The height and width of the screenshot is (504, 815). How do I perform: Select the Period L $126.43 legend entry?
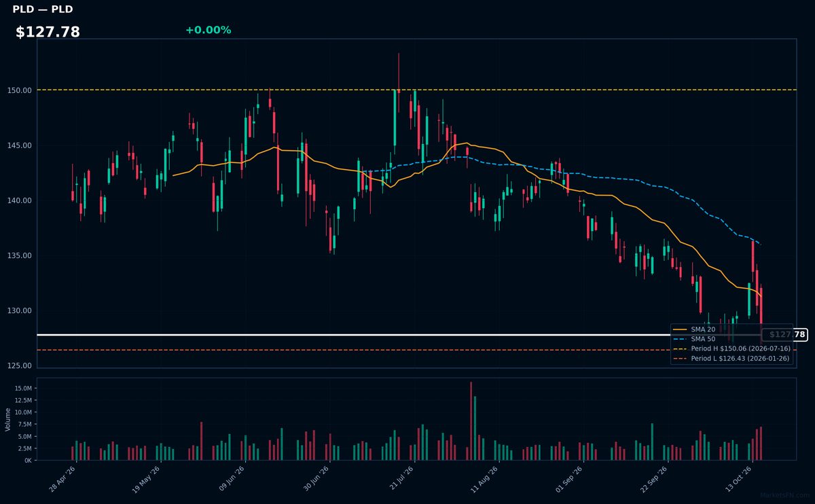[731, 358]
